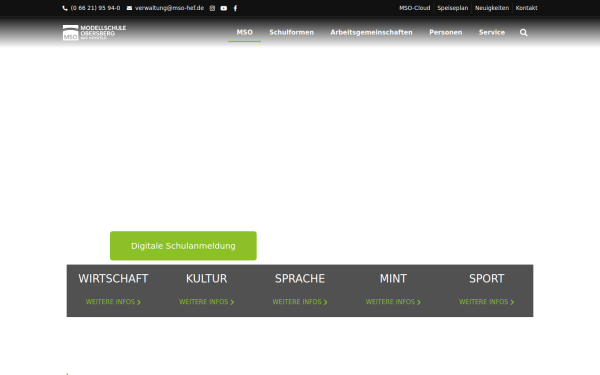Image resolution: width=600 pixels, height=375 pixels.
Task: Open the Arbeitsgemeinschaften menu
Action: tap(372, 33)
